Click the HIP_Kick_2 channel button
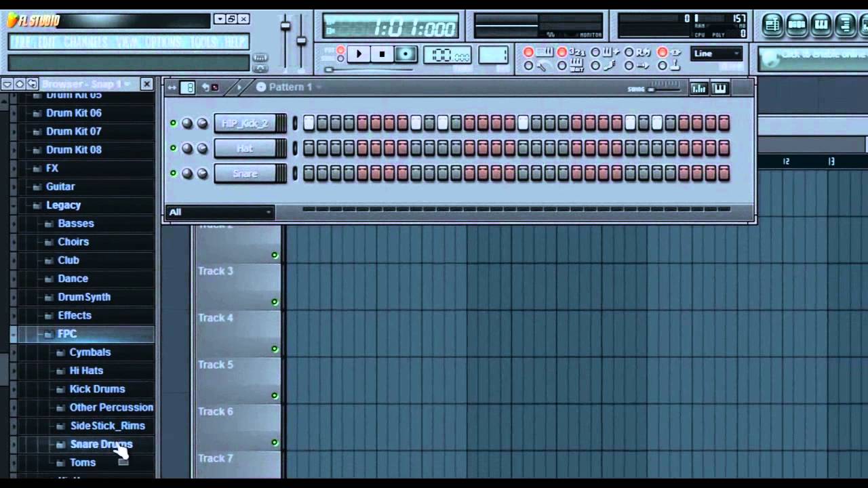Image resolution: width=868 pixels, height=488 pixels. (250, 123)
